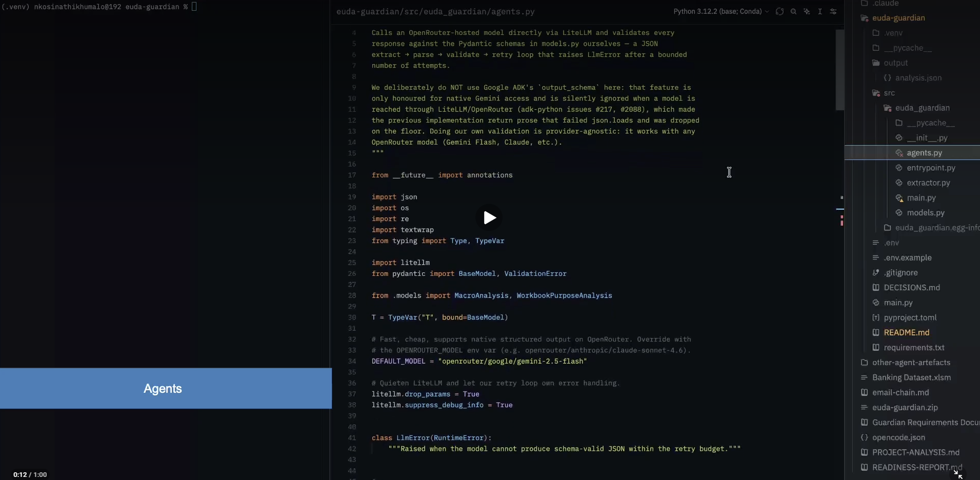Open PROJECT-ANALYSIS.md

tap(915, 452)
